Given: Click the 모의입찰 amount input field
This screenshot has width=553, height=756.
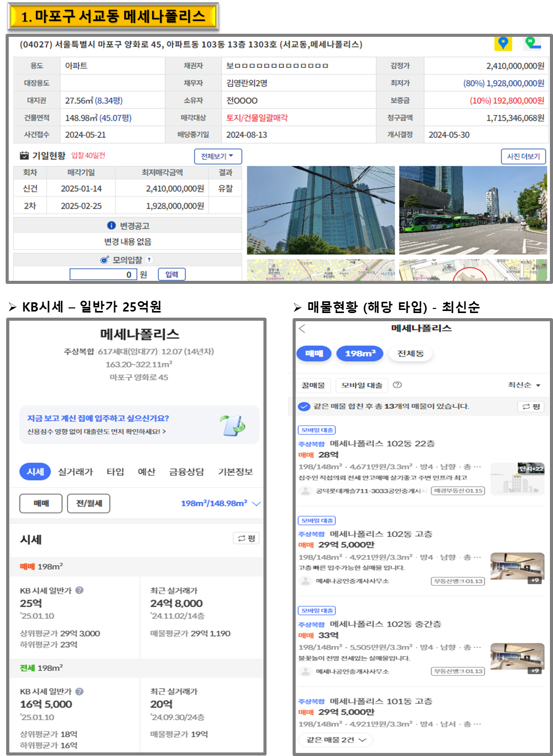Looking at the screenshot, I should [103, 275].
